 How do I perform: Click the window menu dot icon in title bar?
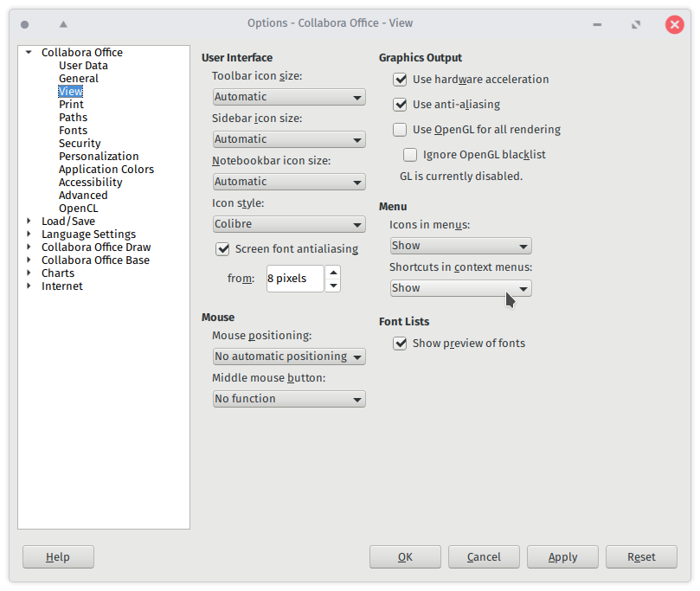(x=24, y=24)
